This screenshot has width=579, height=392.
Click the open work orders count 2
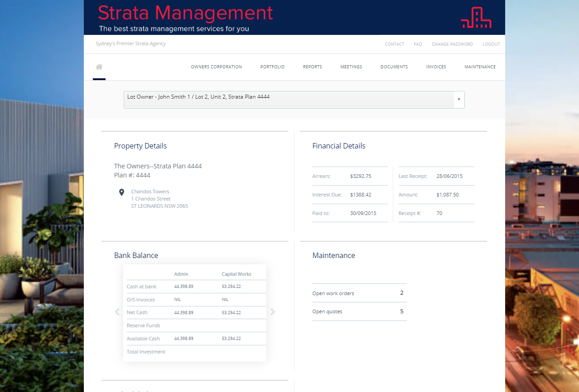pyautogui.click(x=402, y=293)
